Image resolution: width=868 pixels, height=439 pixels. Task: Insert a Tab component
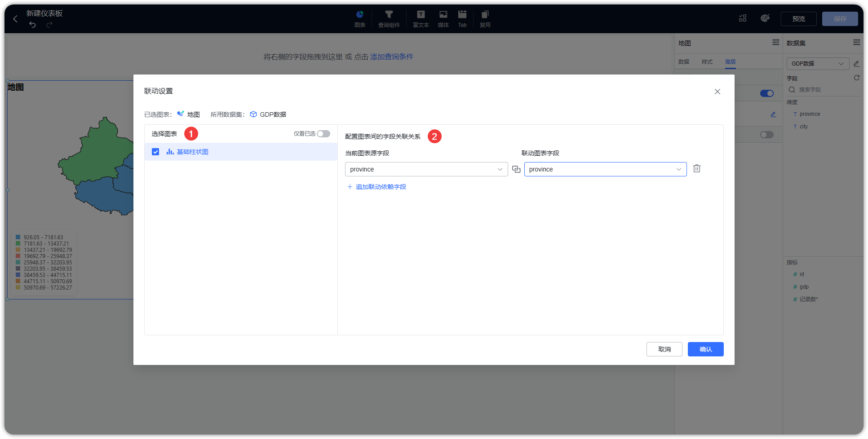coord(462,18)
